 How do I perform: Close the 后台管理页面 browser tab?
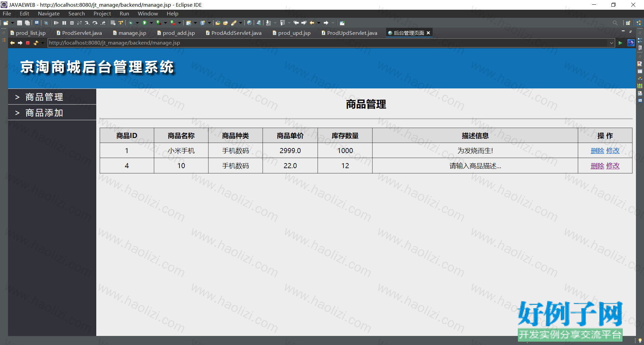coord(428,33)
